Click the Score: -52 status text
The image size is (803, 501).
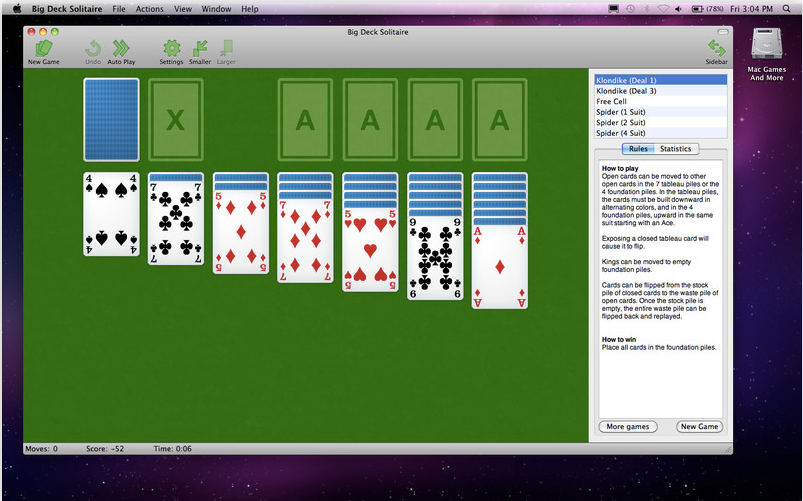pos(105,449)
